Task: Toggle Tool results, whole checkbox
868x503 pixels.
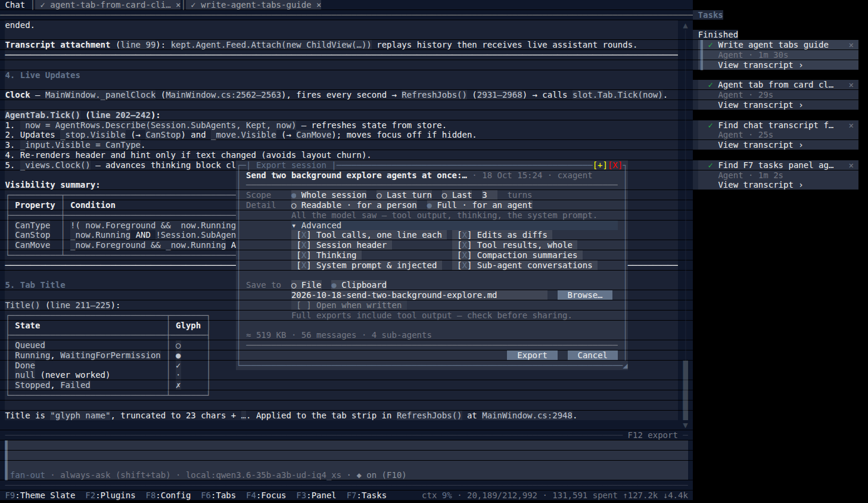Action: (515, 245)
